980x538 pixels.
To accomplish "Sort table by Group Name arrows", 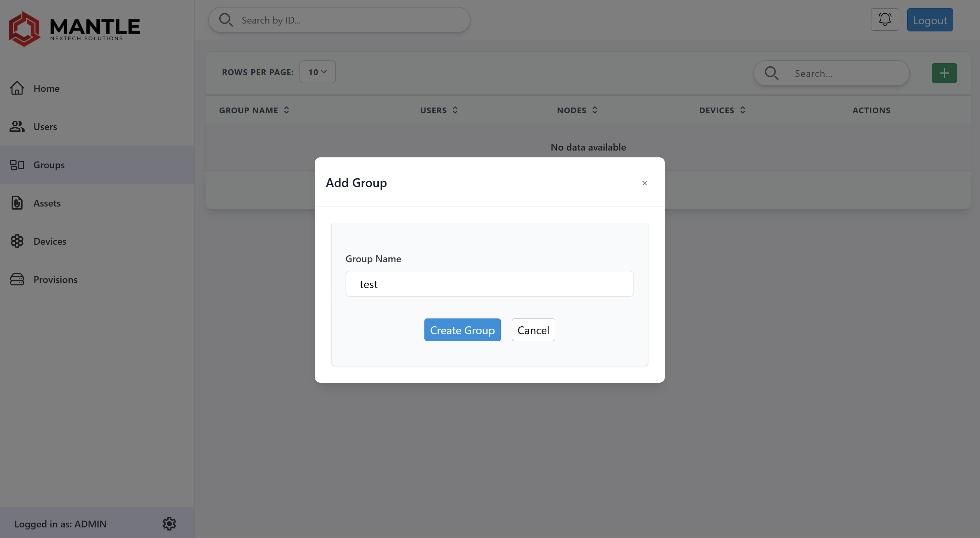I will click(286, 110).
